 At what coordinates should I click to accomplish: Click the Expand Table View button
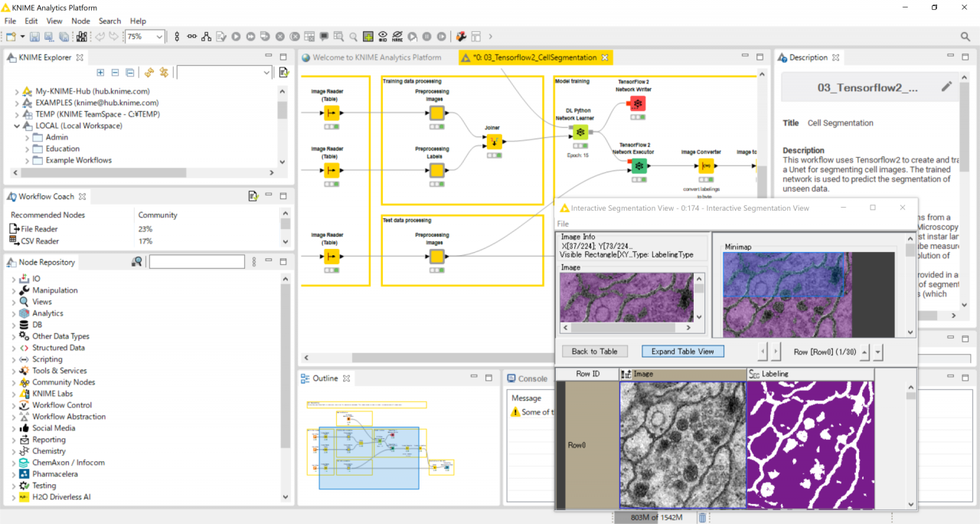tap(683, 351)
